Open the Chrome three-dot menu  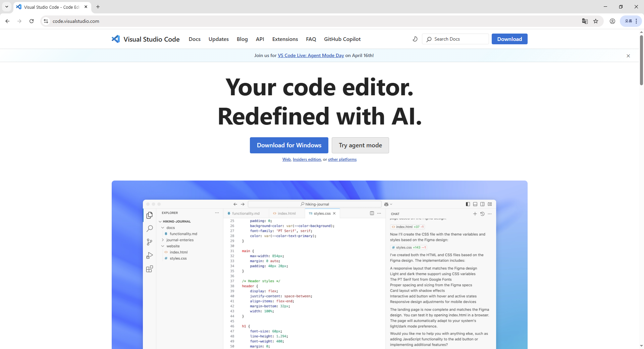[x=636, y=21]
